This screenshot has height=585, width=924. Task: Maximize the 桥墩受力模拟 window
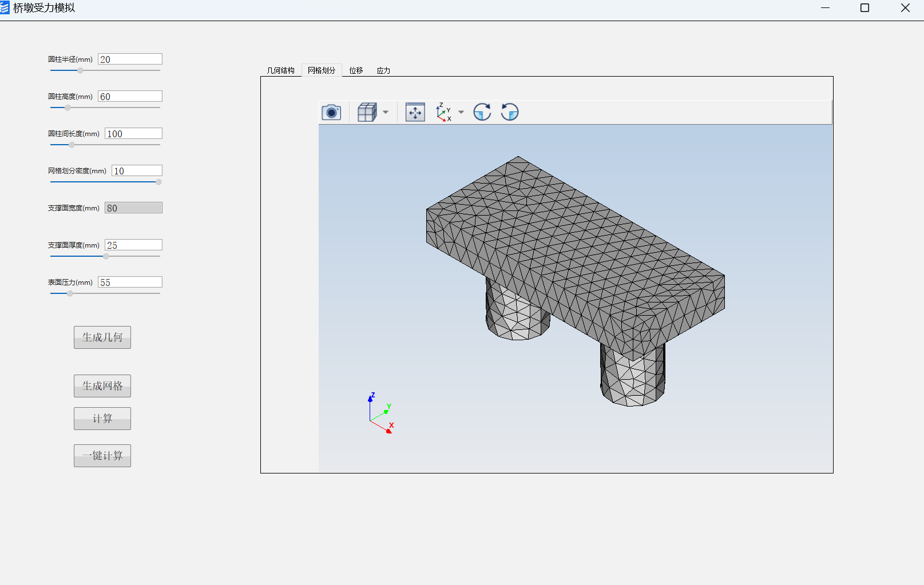point(865,8)
